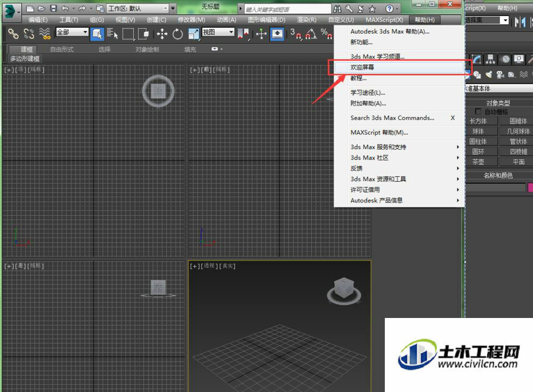Toggle the Percent Snap button

click(326, 34)
